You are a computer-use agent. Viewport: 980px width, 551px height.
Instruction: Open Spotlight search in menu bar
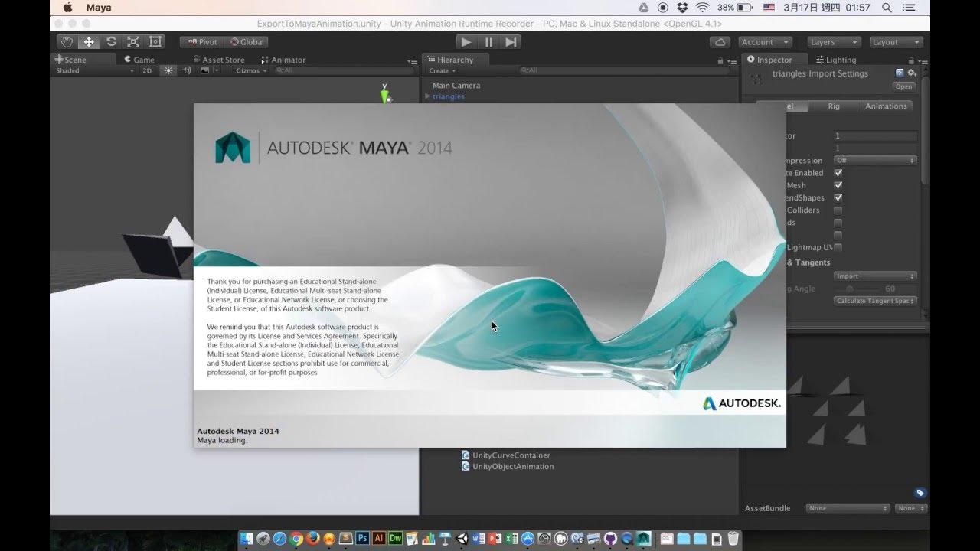887,8
